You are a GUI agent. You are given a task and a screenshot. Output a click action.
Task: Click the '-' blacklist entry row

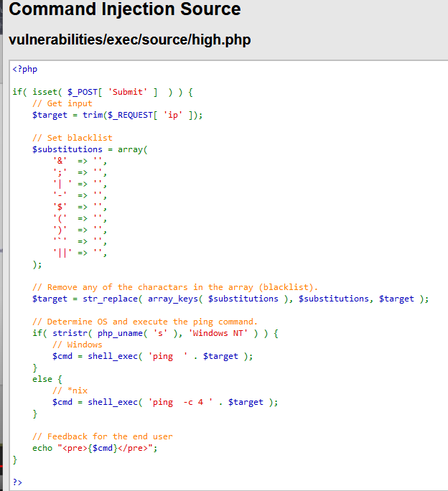80,196
